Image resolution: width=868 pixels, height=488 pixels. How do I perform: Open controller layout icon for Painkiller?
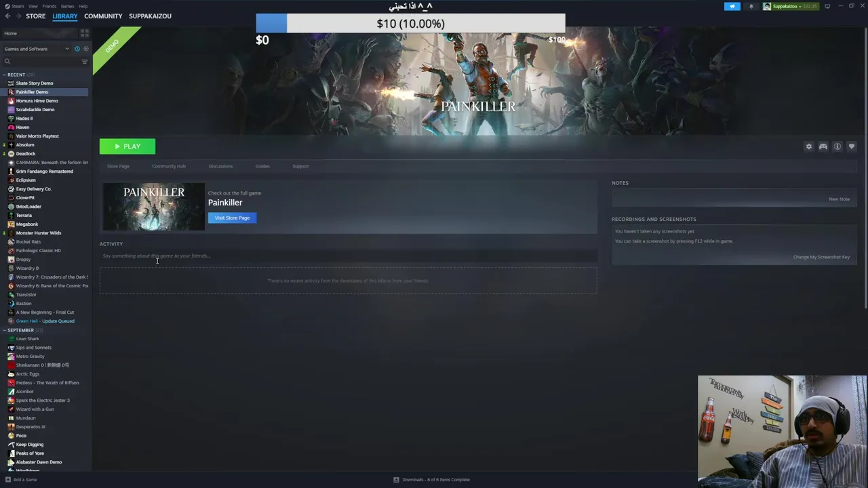click(x=823, y=146)
